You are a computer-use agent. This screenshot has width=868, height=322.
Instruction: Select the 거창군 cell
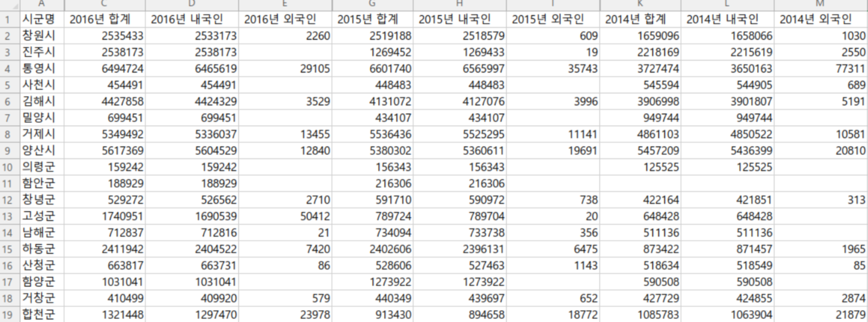click(x=41, y=298)
